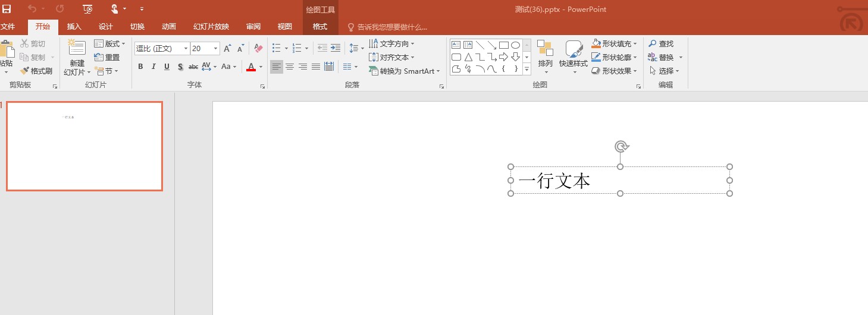Pick the right block arrow shape
868x315 pixels.
504,57
